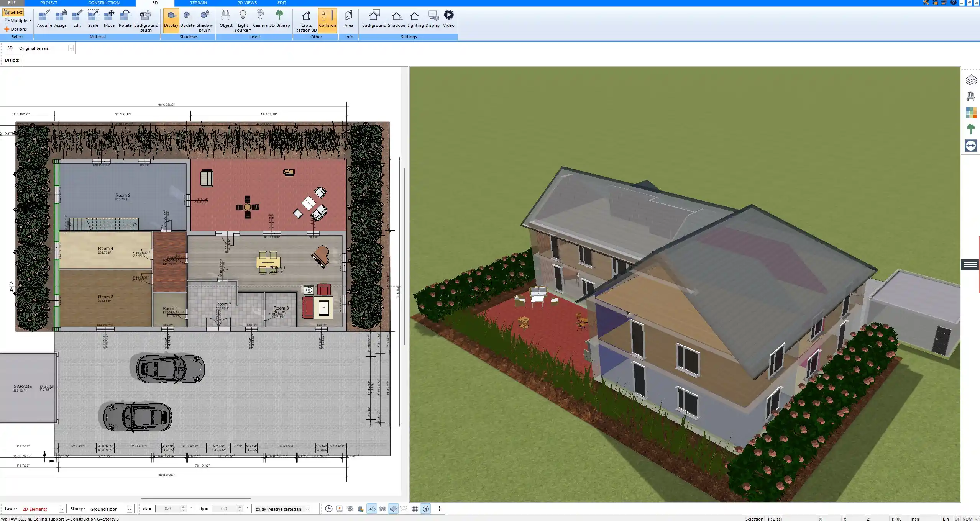Open the layers panel in sidebar

coord(970,80)
